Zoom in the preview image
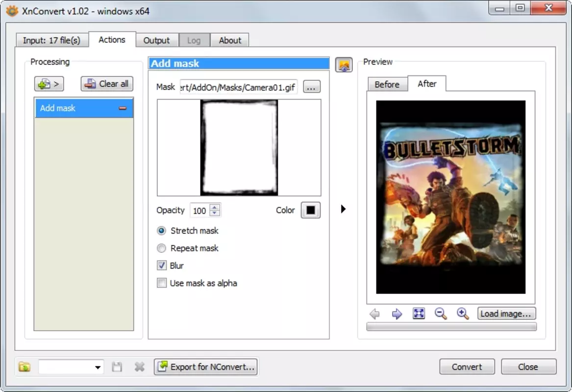The height and width of the screenshot is (392, 572). click(463, 314)
